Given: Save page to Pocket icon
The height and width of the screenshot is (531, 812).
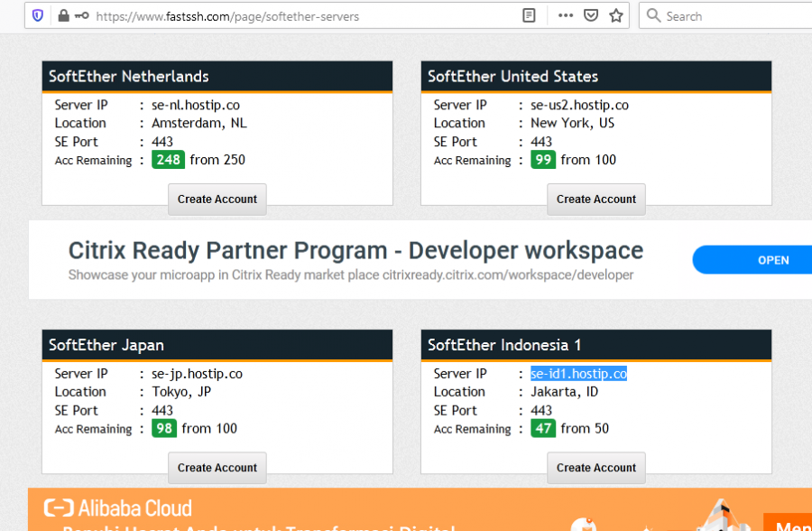Looking at the screenshot, I should (x=591, y=15).
